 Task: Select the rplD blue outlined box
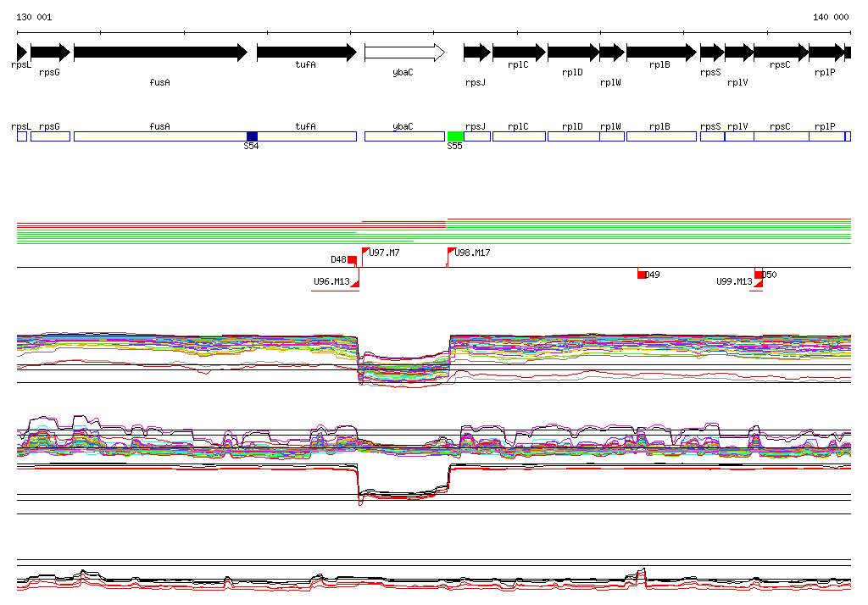pyautogui.click(x=574, y=136)
